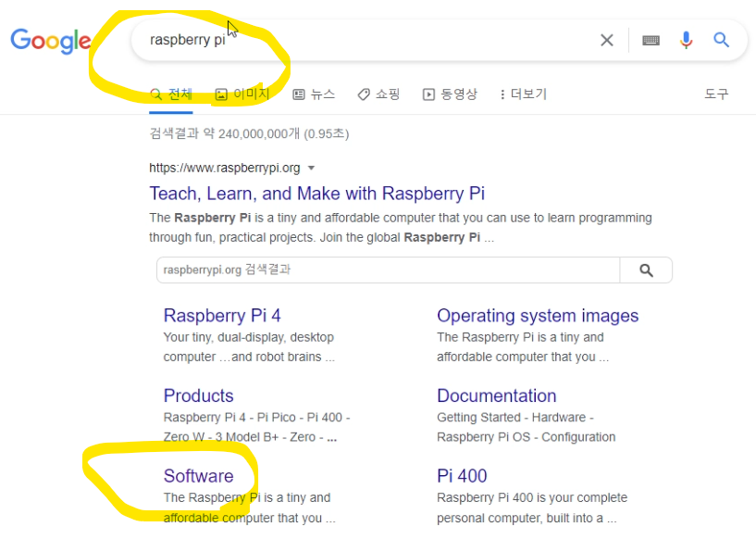Clear the search query with X icon
Screen dimensions: 756x552
tap(607, 40)
